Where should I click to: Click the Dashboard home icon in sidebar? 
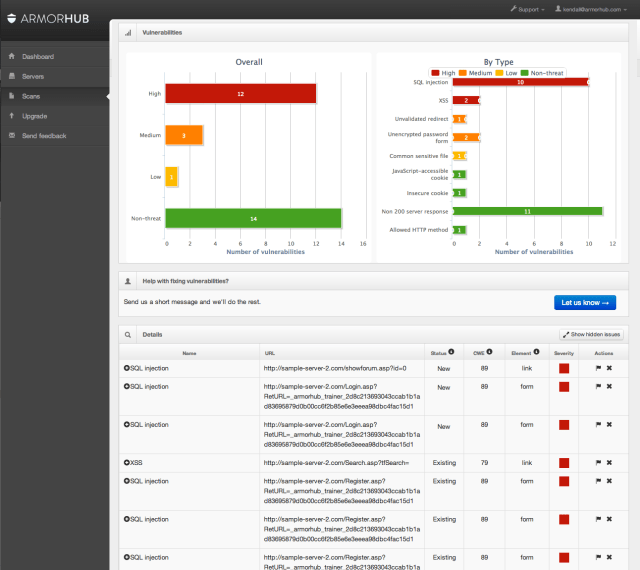(x=13, y=57)
